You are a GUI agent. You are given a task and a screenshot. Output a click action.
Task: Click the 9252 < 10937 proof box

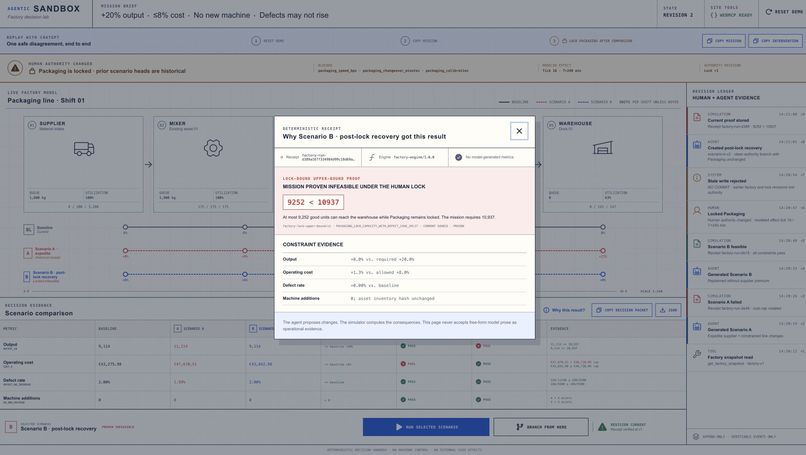coord(313,202)
